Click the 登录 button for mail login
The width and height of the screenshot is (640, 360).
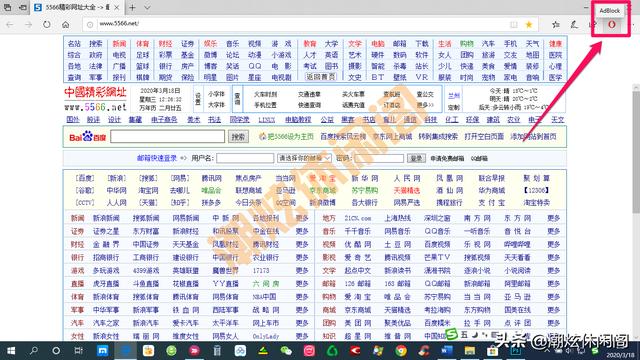[416, 158]
